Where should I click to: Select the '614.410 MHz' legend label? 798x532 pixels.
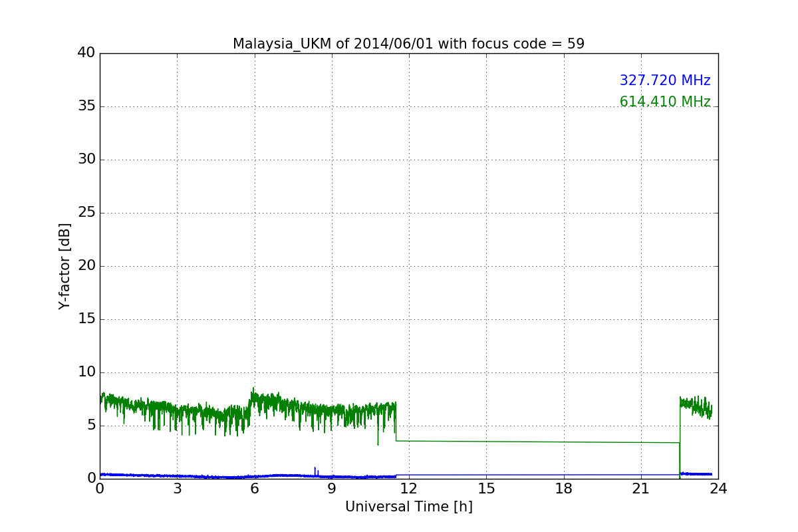pyautogui.click(x=665, y=102)
